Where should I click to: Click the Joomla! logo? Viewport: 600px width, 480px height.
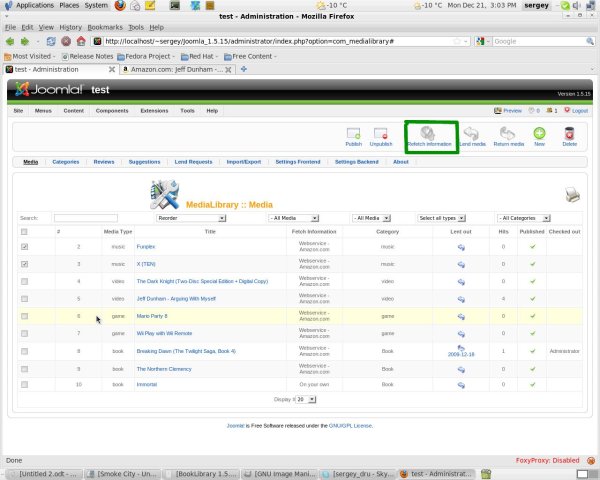click(49, 89)
